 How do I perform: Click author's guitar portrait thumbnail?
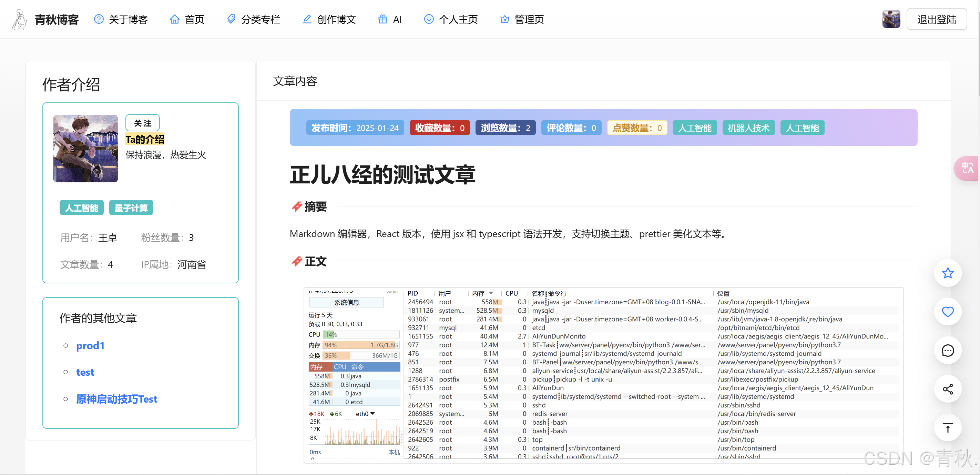click(85, 149)
